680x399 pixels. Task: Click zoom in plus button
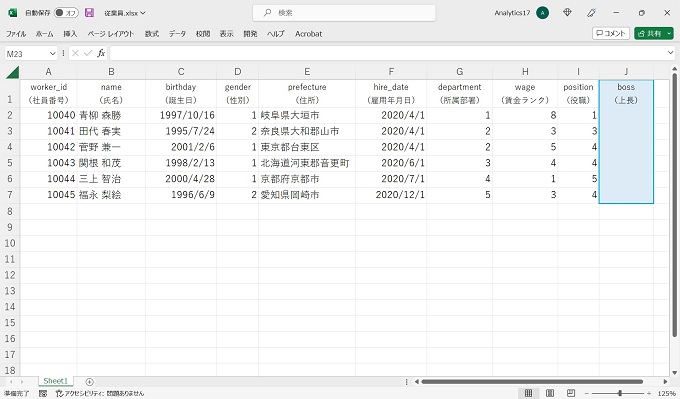(x=649, y=393)
